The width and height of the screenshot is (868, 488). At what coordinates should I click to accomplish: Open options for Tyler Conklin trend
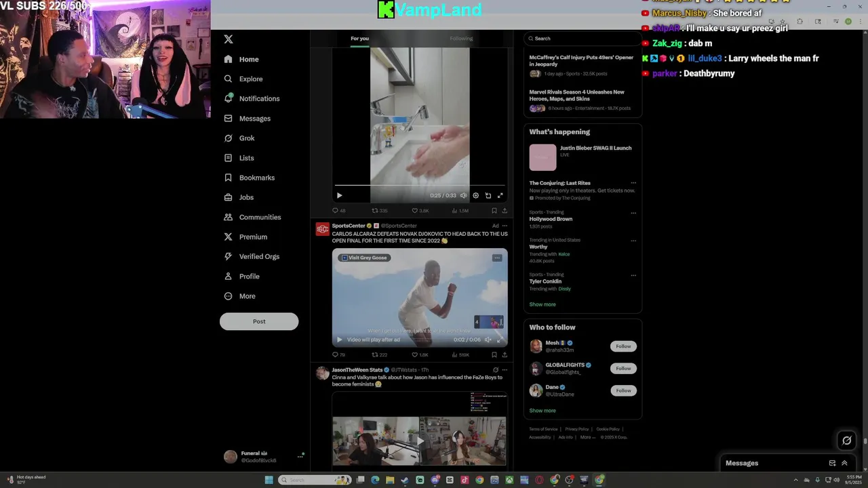click(633, 275)
